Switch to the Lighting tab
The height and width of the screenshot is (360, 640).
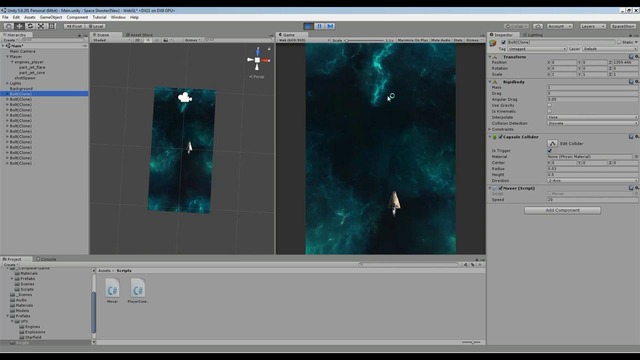tap(533, 35)
